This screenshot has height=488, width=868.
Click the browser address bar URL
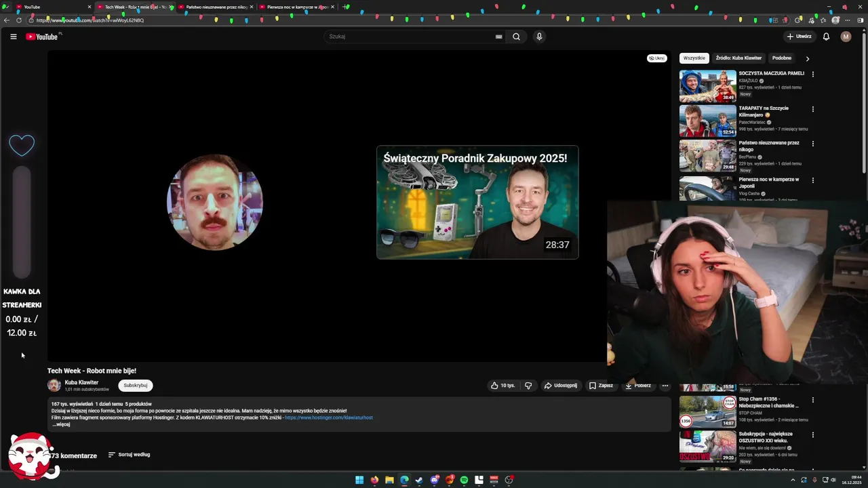[x=90, y=20]
